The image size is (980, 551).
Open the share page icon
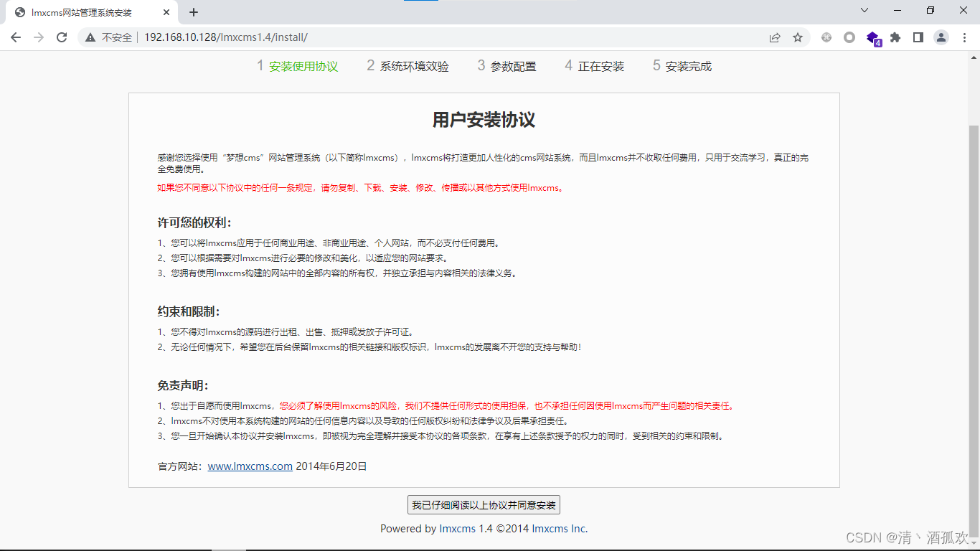tap(775, 37)
